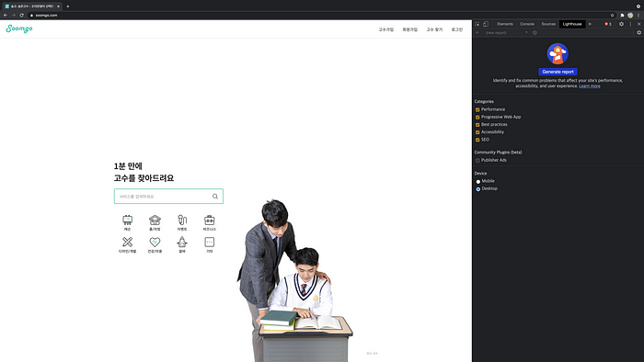644x362 pixels.
Task: Uncheck the Progressive Web App checkbox
Action: [477, 118]
